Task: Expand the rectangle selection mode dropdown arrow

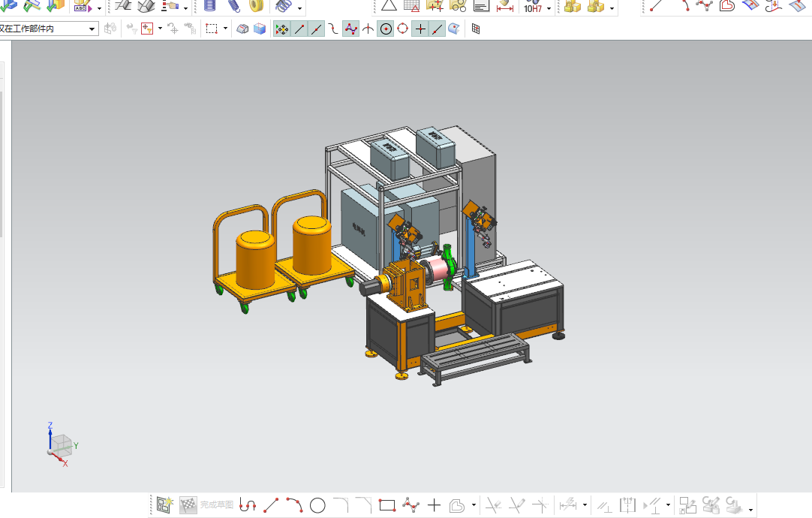Action: tap(225, 29)
